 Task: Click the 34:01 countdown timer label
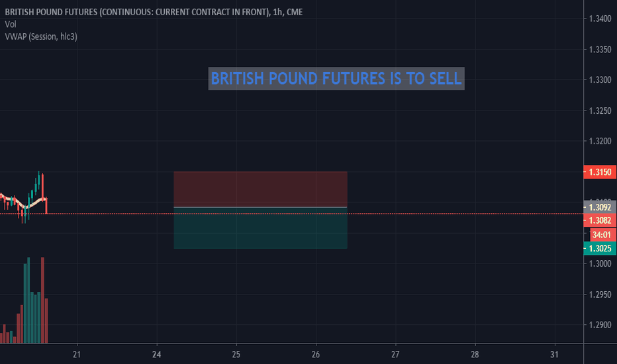[x=602, y=235]
